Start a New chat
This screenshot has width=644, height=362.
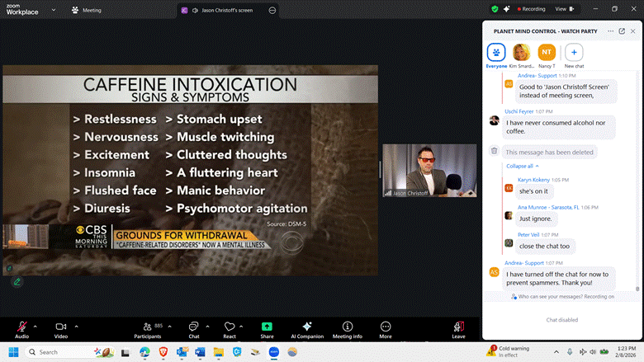[x=574, y=56]
